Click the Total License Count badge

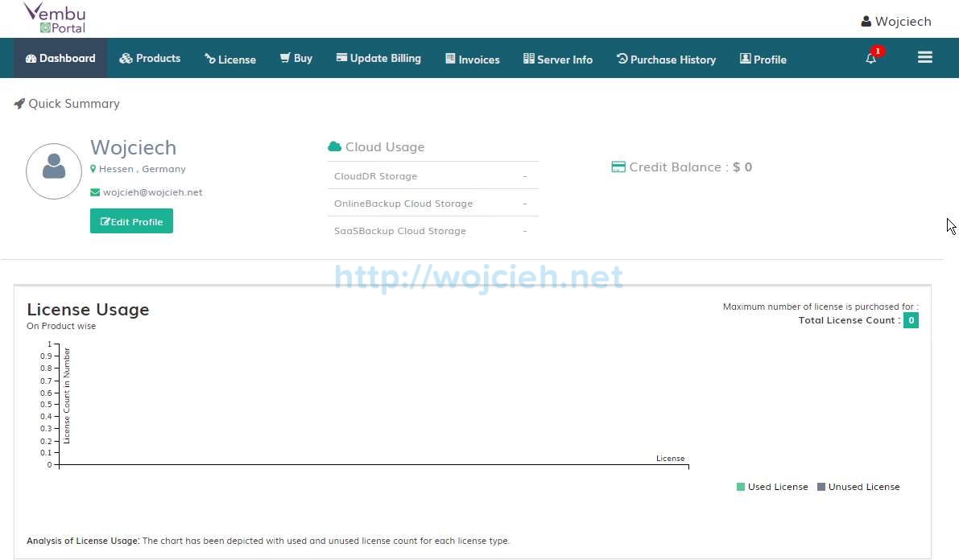point(911,320)
